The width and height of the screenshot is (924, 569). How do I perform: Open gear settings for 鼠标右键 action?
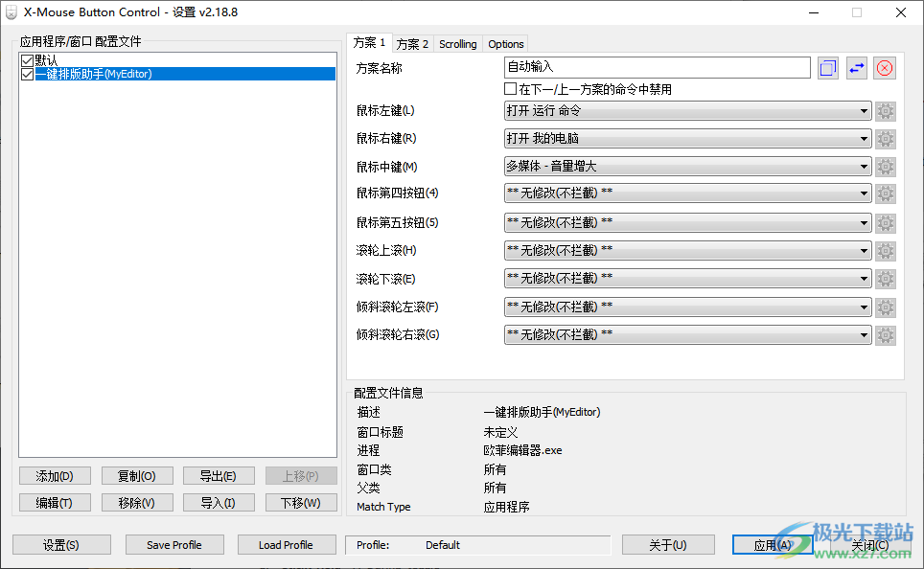(885, 138)
